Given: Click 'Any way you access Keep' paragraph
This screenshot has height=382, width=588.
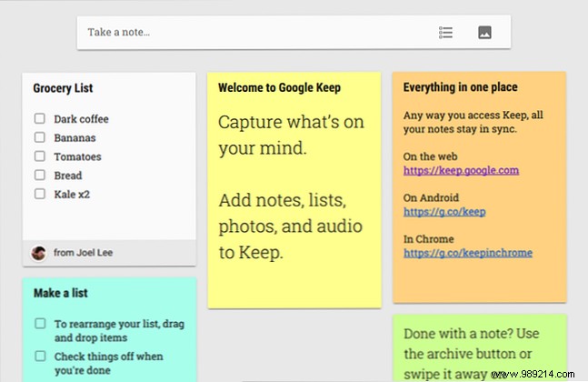Looking at the screenshot, I should point(473,122).
